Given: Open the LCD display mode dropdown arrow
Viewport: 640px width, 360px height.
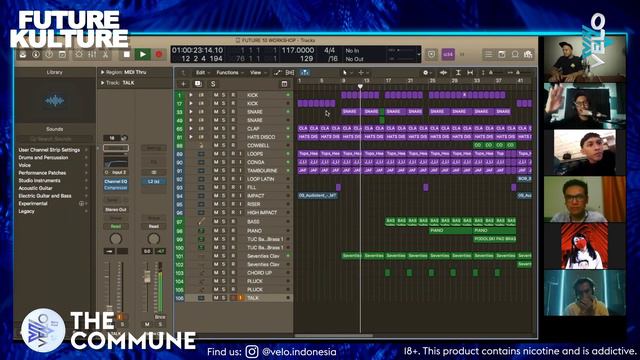Looking at the screenshot, I should coord(418,54).
